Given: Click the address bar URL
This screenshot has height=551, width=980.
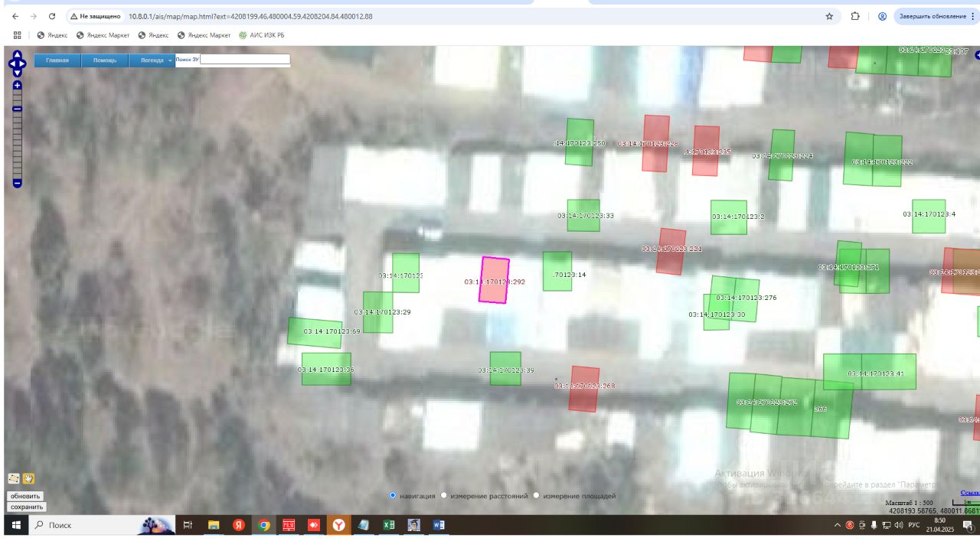Looking at the screenshot, I should [x=250, y=16].
